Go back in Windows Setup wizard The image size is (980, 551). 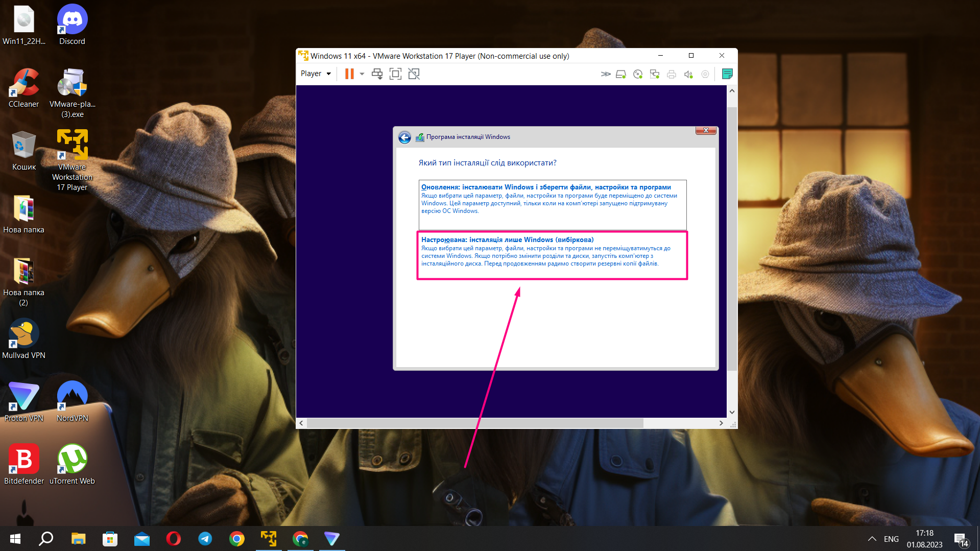[x=404, y=137]
